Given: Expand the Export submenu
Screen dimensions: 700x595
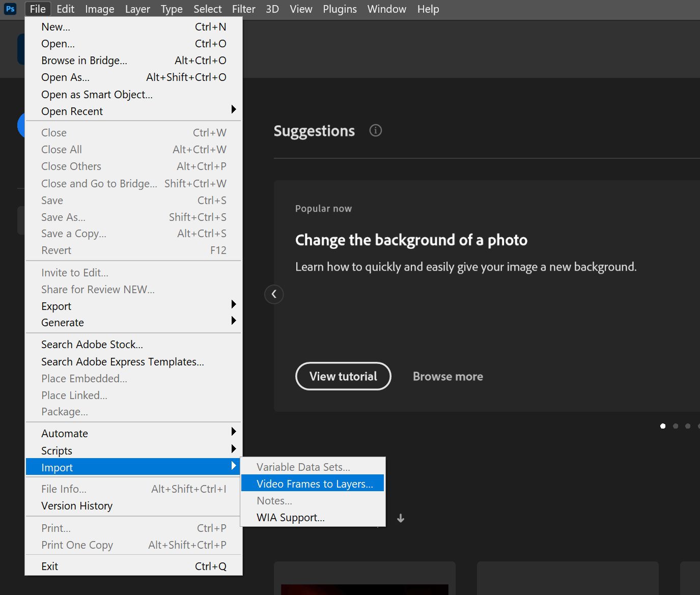Looking at the screenshot, I should (133, 306).
